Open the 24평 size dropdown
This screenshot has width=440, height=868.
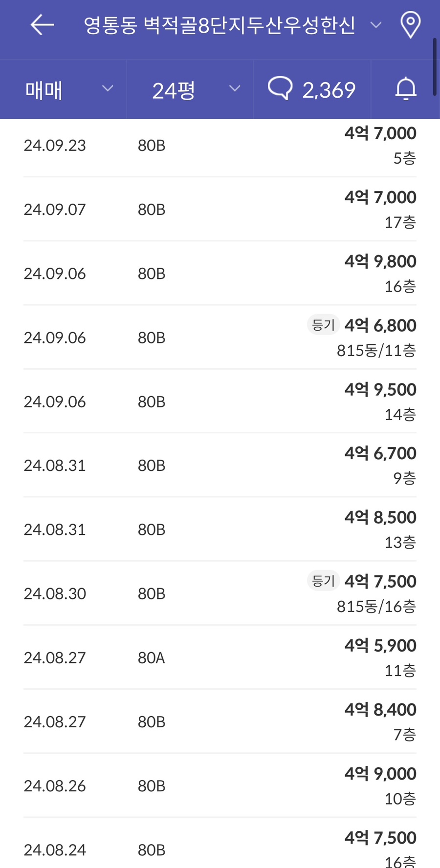tap(196, 90)
